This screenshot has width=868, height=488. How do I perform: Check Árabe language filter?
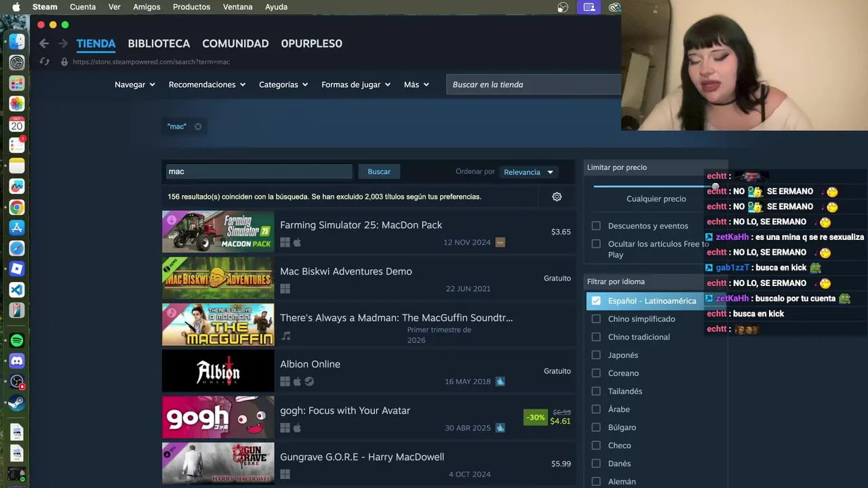pyautogui.click(x=596, y=409)
